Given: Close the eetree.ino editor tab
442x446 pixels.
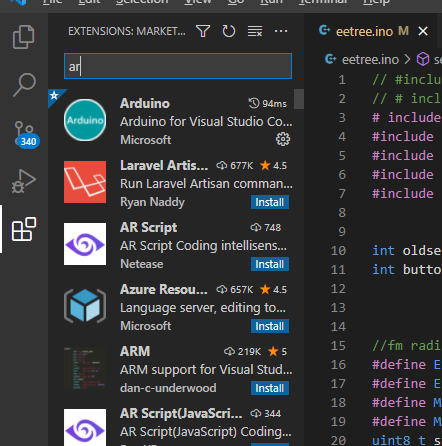Looking at the screenshot, I should 423,31.
